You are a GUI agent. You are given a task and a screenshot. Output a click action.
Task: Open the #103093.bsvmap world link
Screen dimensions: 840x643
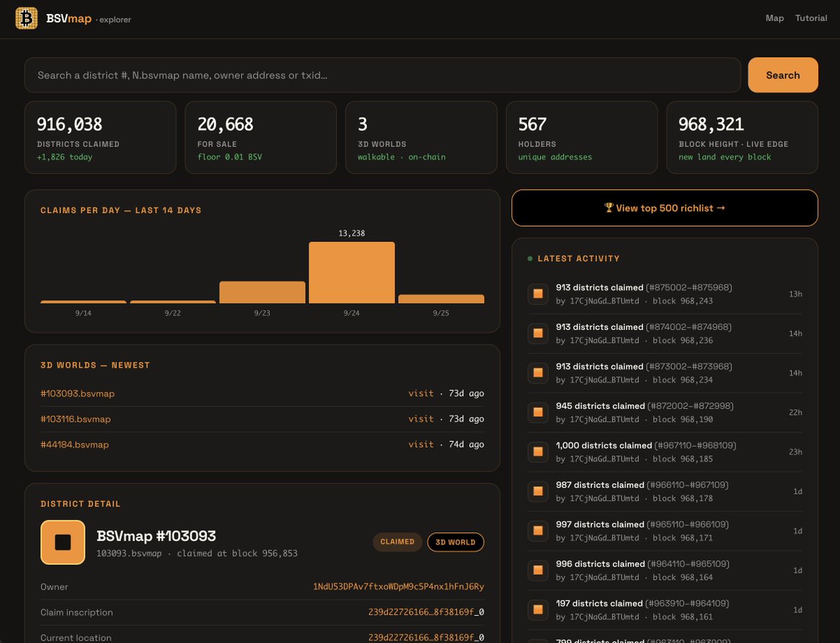tap(78, 394)
